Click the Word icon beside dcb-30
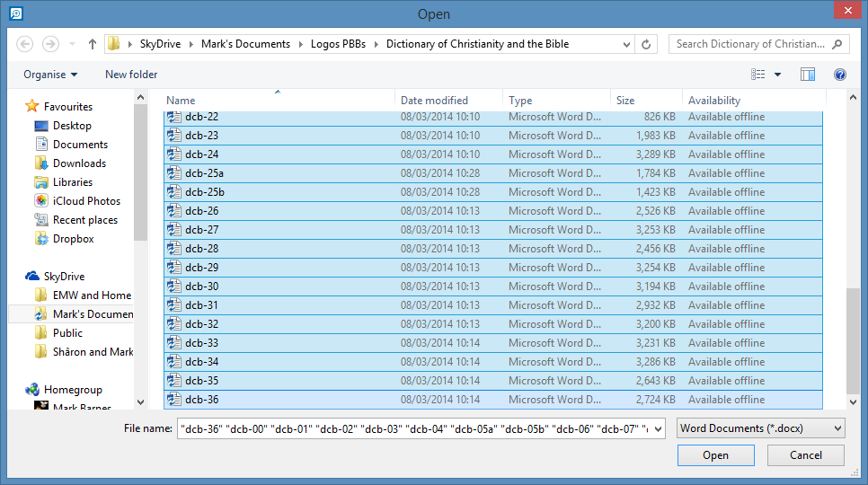 174,286
